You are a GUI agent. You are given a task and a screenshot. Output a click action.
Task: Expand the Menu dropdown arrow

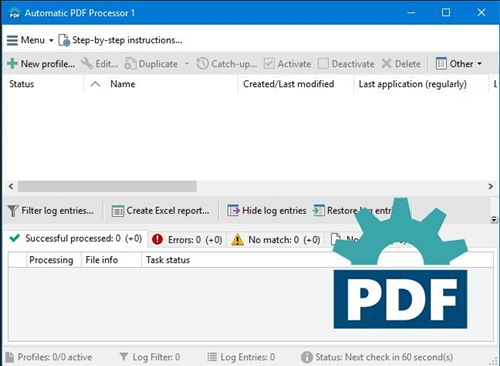point(51,41)
